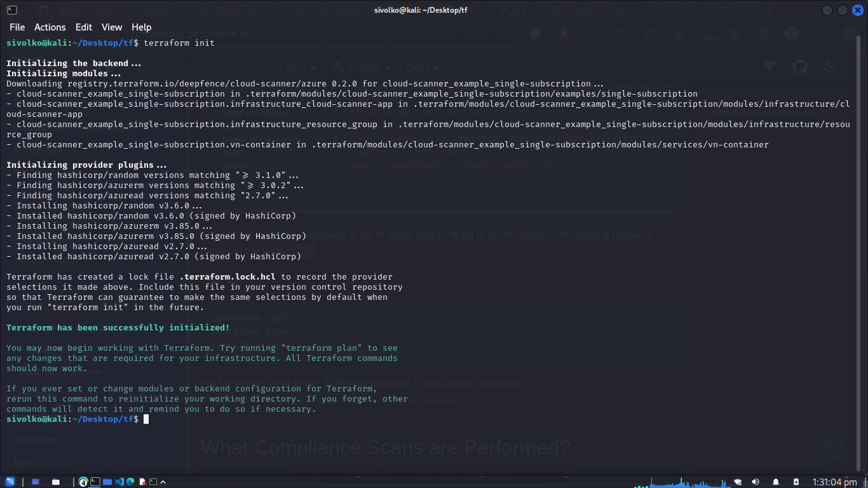
Task: Click 'Installed hashicorp/azuread v2.7.0' line
Action: [154, 257]
